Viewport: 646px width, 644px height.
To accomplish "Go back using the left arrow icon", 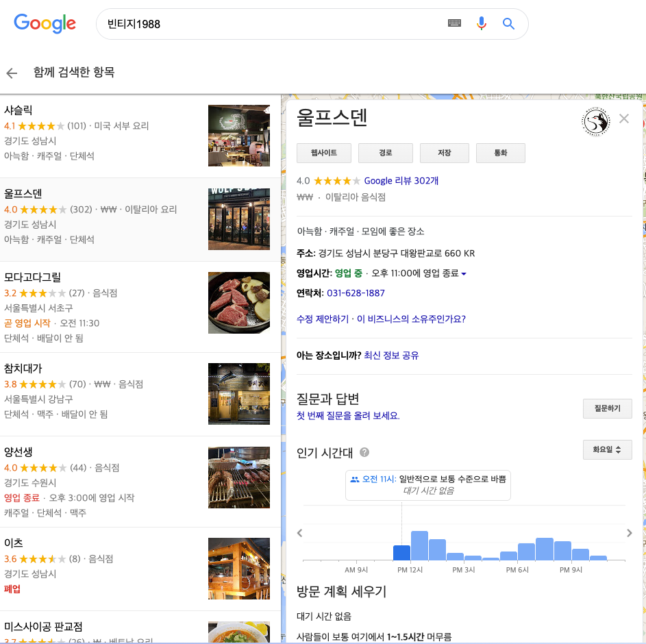I will click(x=11, y=73).
